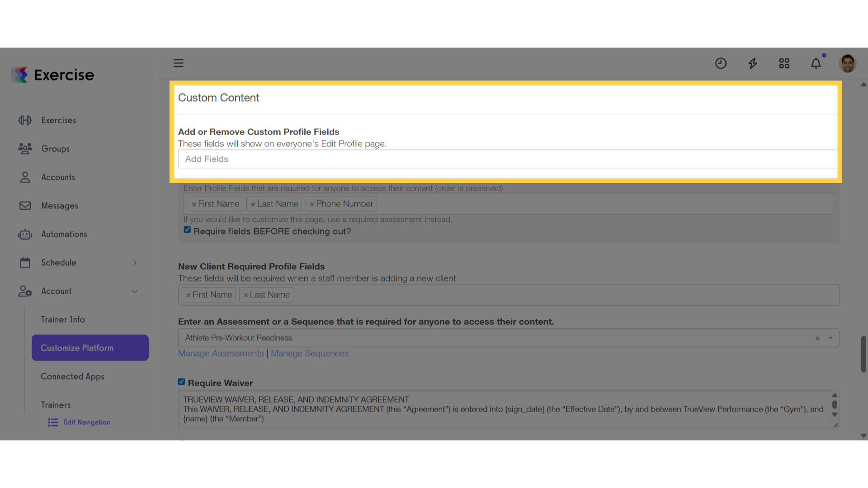This screenshot has width=868, height=488.
Task: Click the waiver textarea resize handle
Action: (x=835, y=425)
